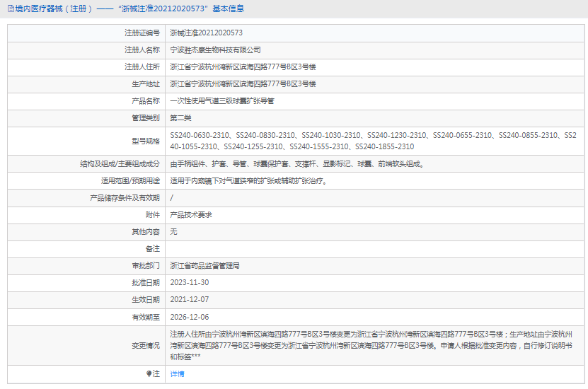Click the change details text under 变更情况
Screen dimensions: 588x389
tap(371, 346)
